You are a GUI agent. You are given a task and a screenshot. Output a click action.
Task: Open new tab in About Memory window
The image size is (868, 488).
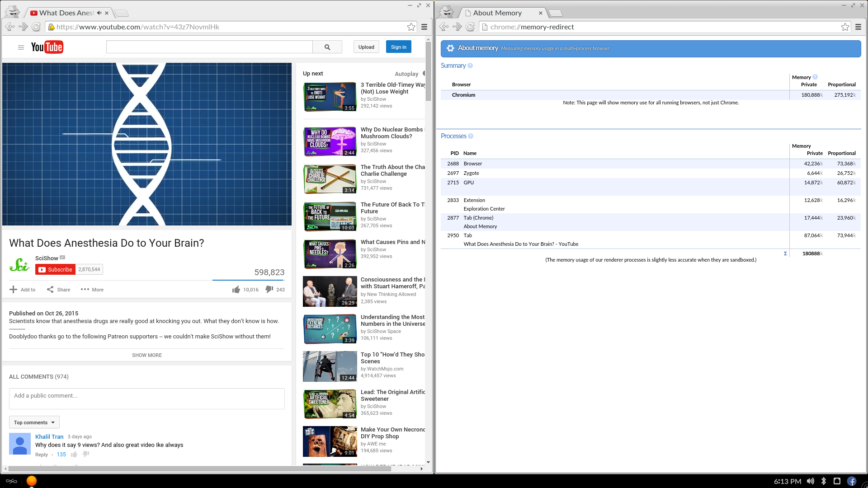click(555, 13)
